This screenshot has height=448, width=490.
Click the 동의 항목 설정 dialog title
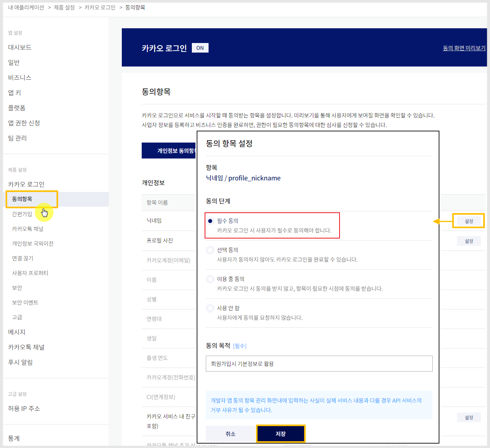229,143
